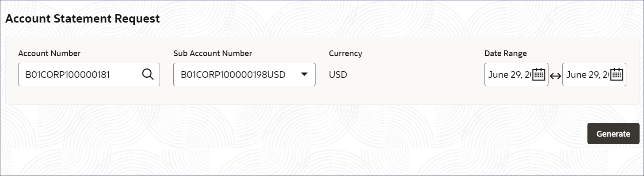Click the Sub Account Number label

pyautogui.click(x=213, y=54)
